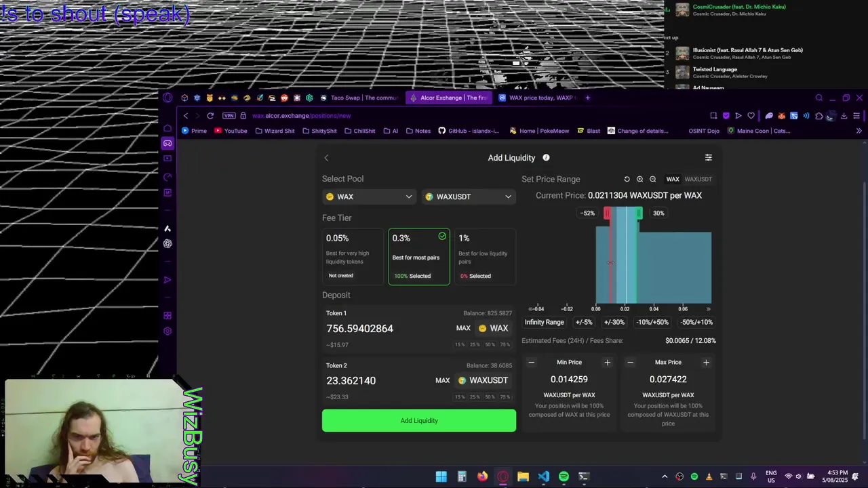868x488 pixels.
Task: Open the Prime bookmark
Action: point(195,131)
